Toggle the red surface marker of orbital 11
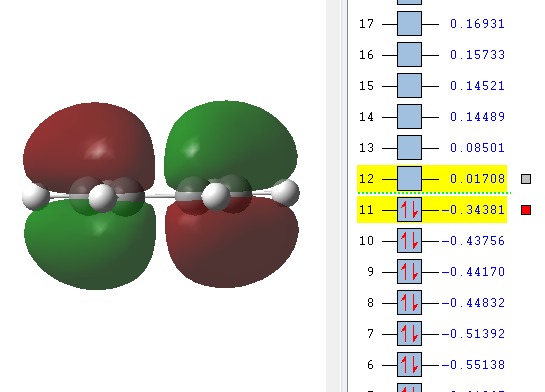Image resolution: width=545 pixels, height=392 pixels. coord(526,210)
